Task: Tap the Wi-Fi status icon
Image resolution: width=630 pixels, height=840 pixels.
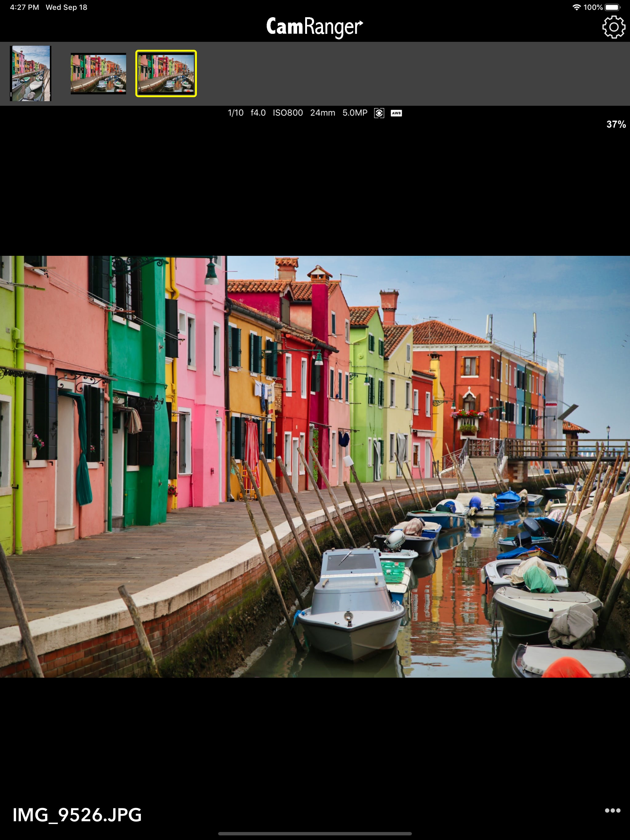Action: [576, 7]
